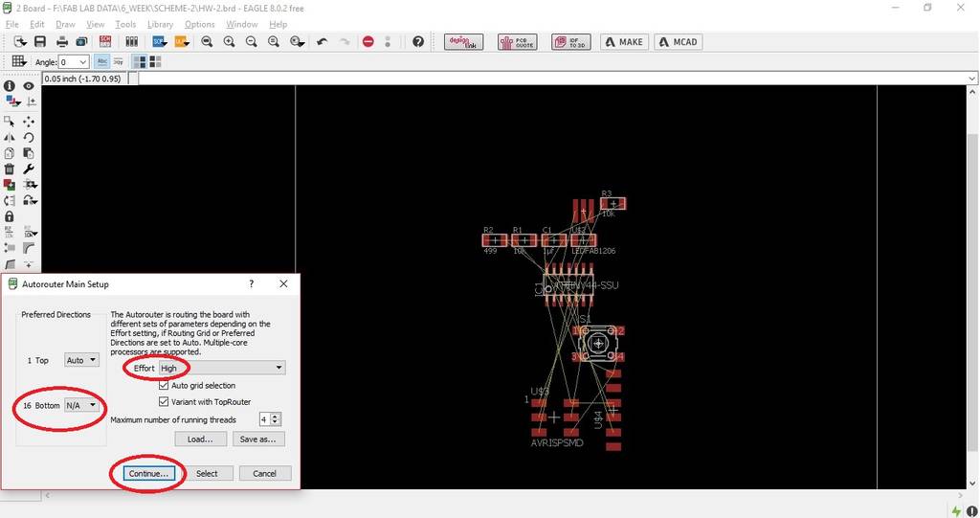Select the Miter corner tool
This screenshot has width=980, height=518.
(x=29, y=248)
